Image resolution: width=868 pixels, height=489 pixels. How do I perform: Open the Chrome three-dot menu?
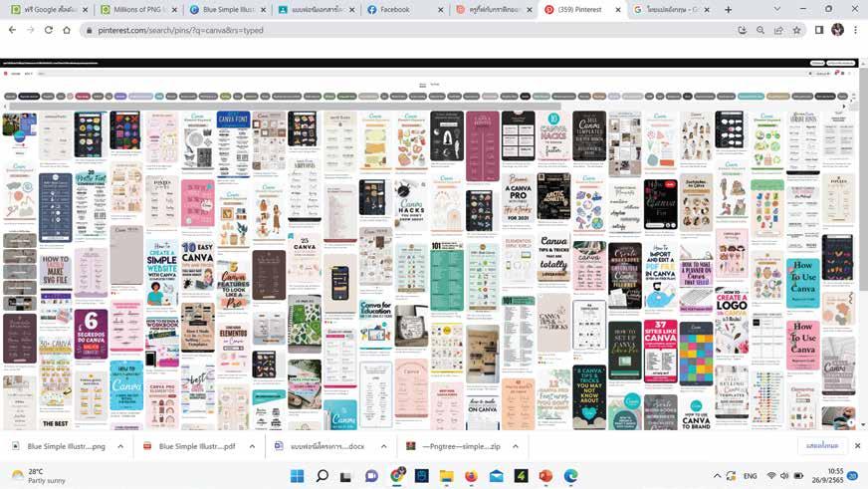pos(855,31)
